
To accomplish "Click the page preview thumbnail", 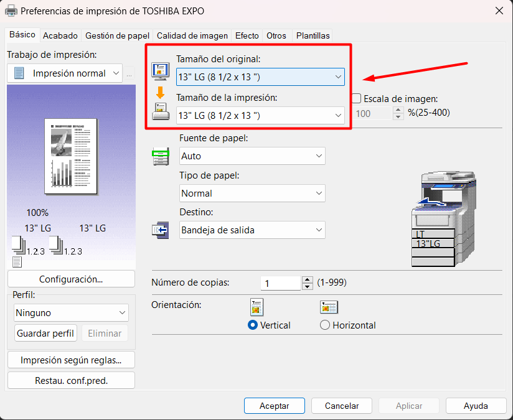I will (71, 157).
